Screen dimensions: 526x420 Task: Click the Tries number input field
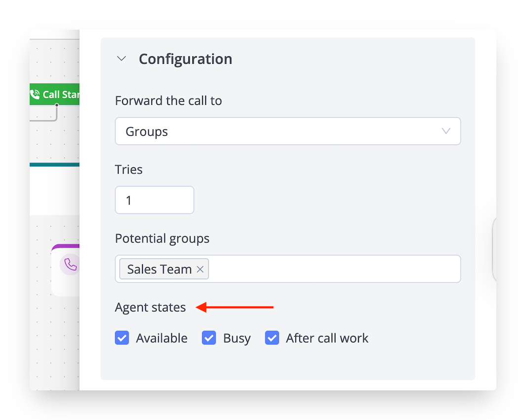click(154, 200)
